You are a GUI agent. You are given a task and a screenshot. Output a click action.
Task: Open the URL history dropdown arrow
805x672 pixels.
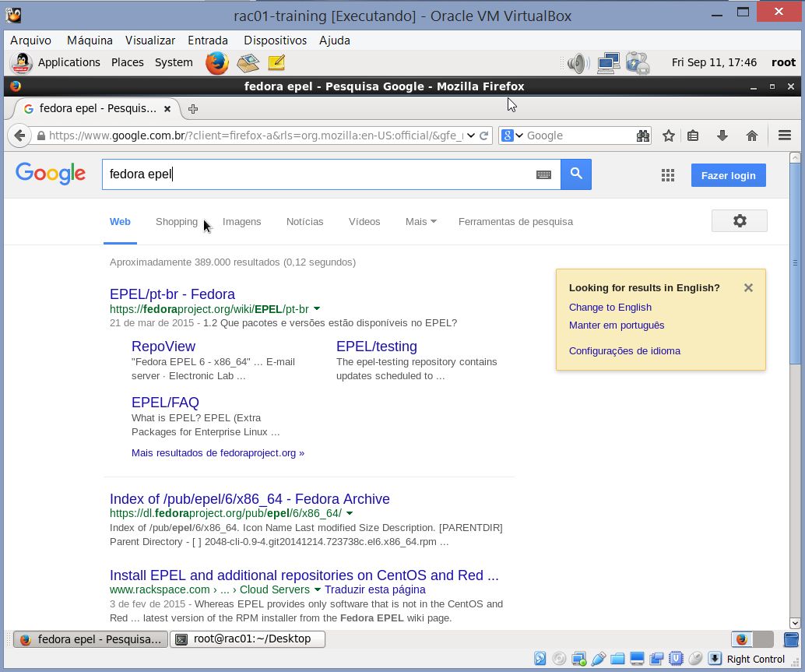pyautogui.click(x=470, y=135)
